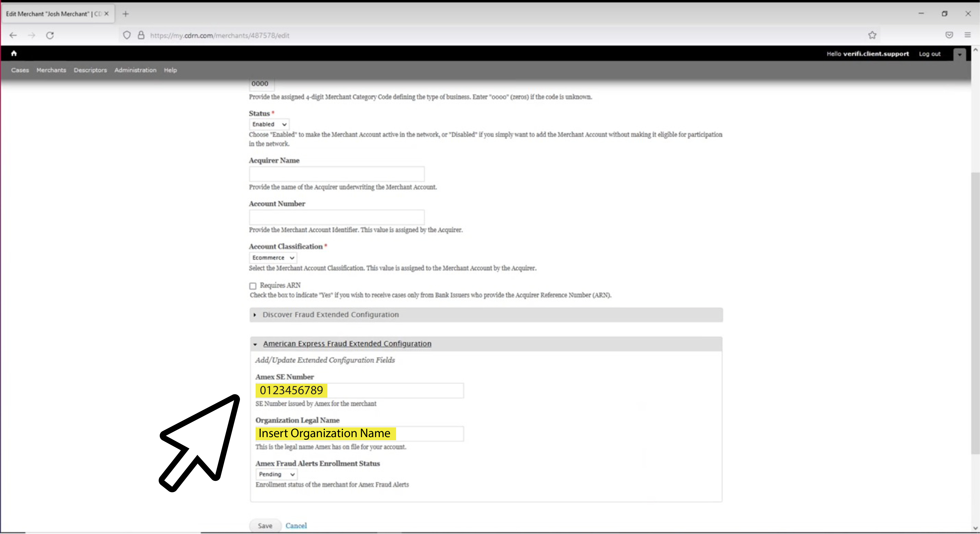Click the Add/Update Extended Configuration Fields text
Image resolution: width=980 pixels, height=534 pixels.
pos(325,360)
